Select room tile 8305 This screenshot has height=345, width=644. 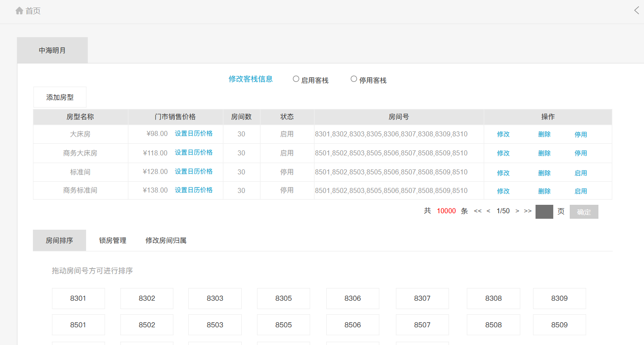284,299
